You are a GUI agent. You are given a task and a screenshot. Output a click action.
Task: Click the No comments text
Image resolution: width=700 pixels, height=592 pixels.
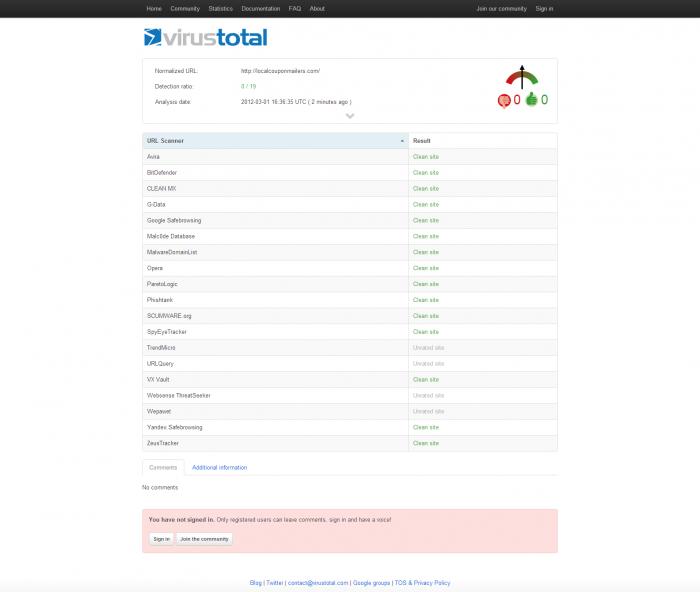tap(160, 488)
